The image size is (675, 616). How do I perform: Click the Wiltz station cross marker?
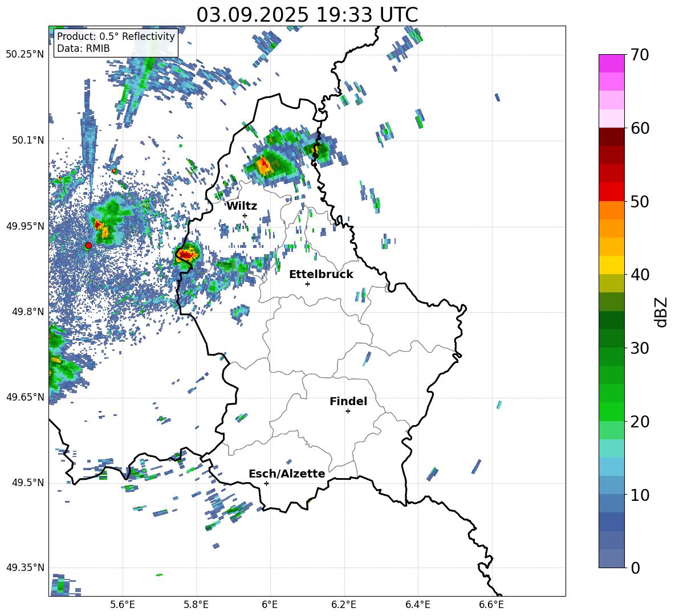[245, 215]
